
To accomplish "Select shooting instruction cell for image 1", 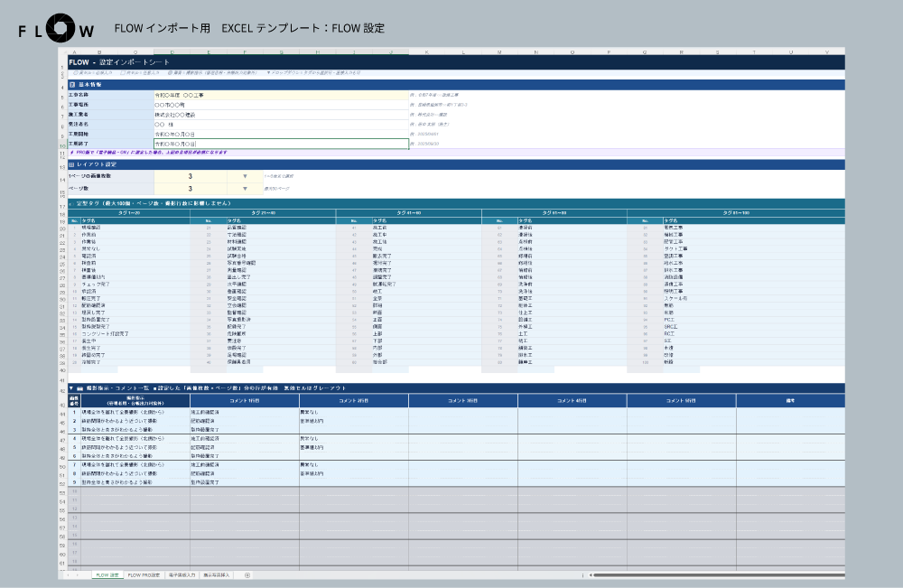I will pos(135,413).
